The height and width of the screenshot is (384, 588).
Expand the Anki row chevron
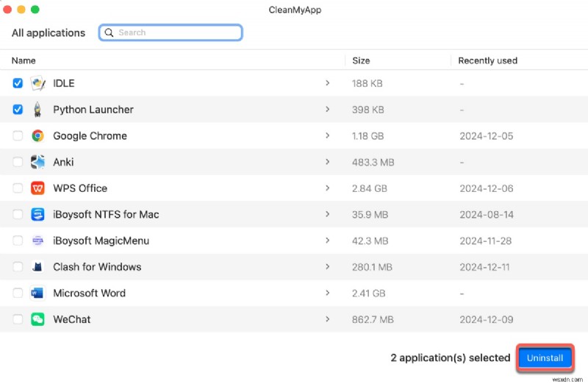(327, 162)
